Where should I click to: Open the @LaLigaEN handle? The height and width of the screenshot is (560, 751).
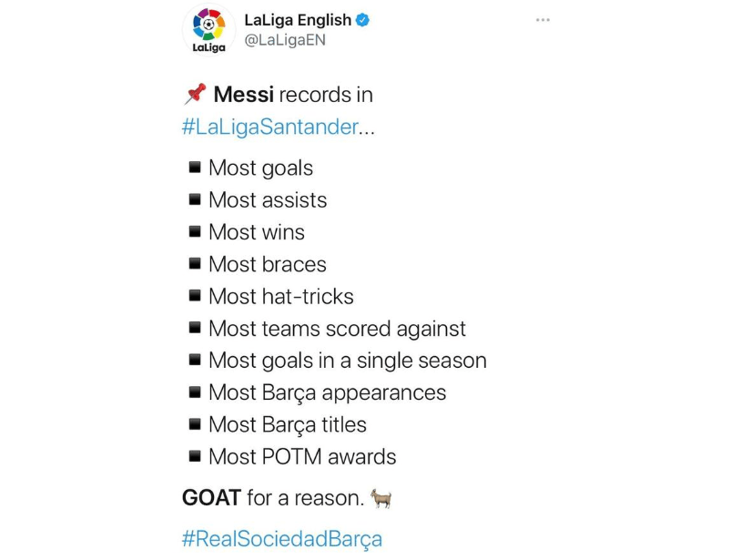pos(285,40)
